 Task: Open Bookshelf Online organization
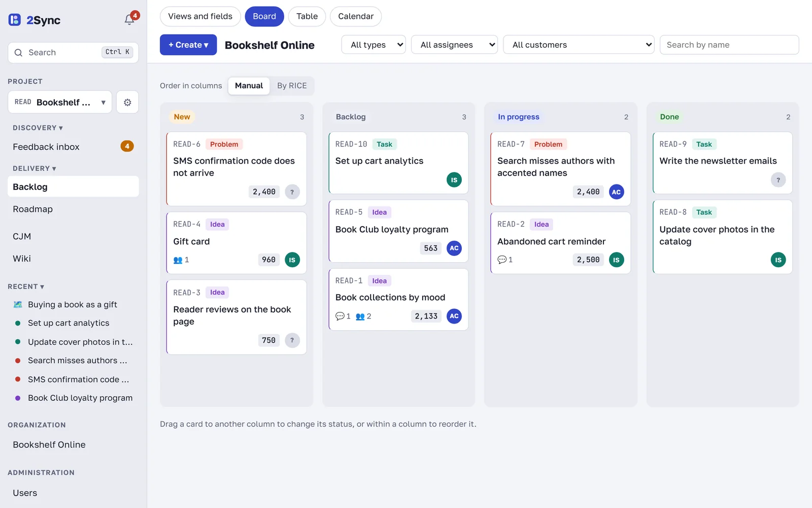(x=73, y=444)
